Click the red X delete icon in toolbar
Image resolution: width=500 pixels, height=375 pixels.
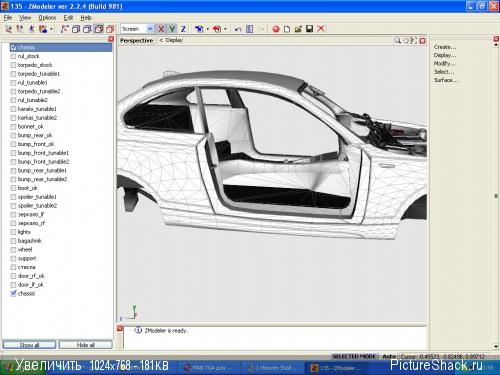[x=321, y=29]
